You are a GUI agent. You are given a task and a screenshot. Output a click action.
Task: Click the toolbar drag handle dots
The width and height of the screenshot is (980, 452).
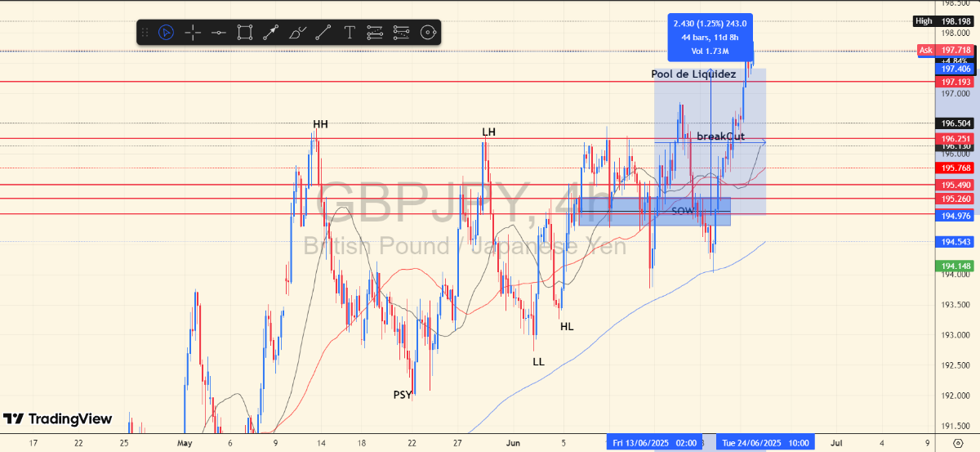[145, 33]
